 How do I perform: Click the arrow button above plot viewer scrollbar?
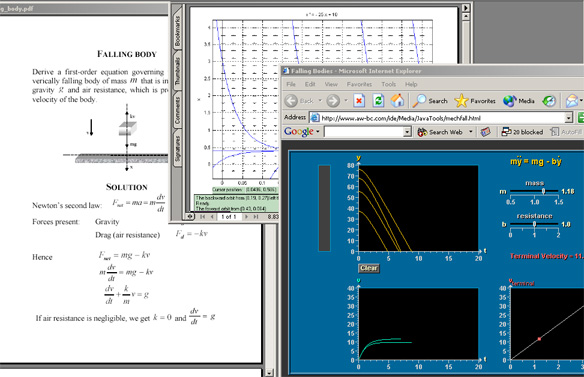pyautogui.click(x=466, y=8)
